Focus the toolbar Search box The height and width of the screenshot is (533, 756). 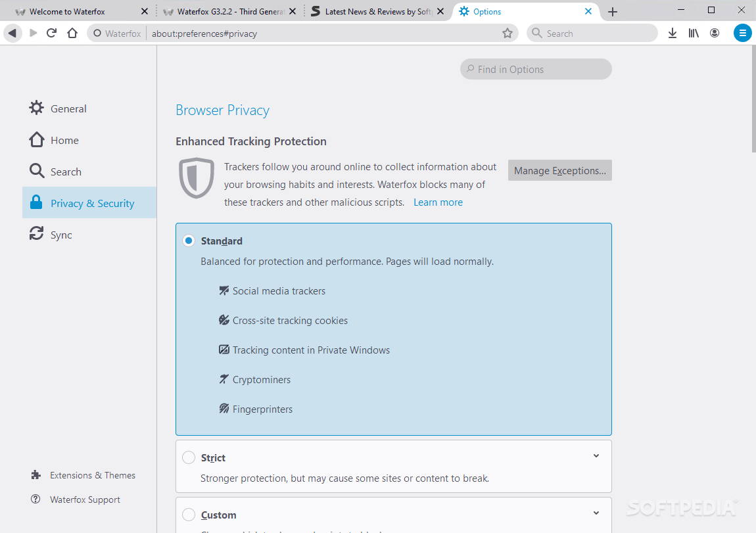tap(592, 34)
